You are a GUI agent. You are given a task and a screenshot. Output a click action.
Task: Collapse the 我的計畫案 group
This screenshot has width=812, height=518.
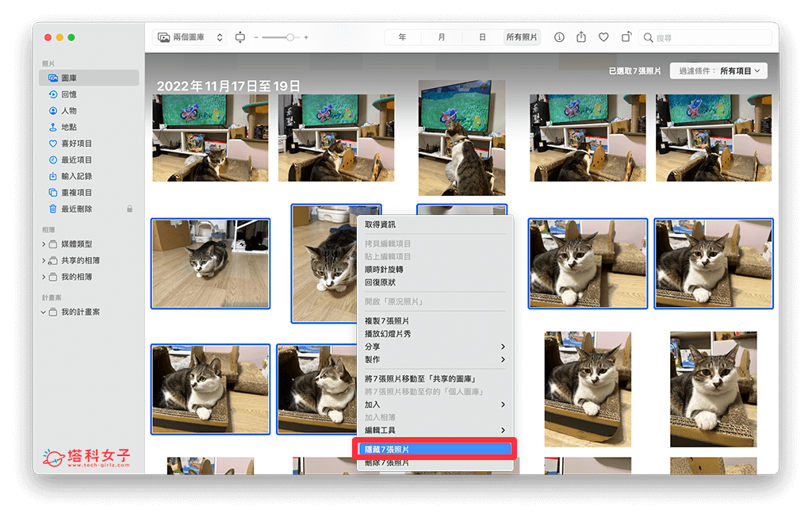click(x=44, y=313)
